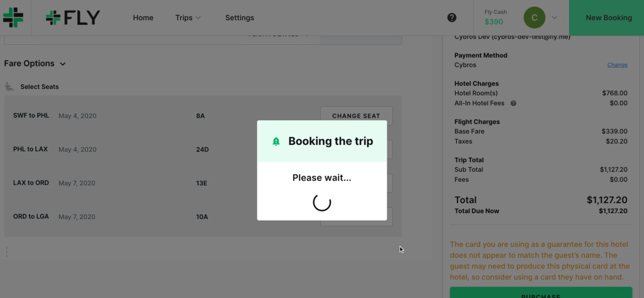Click the loading spinner in dialog
The image size is (644, 298).
322,202
